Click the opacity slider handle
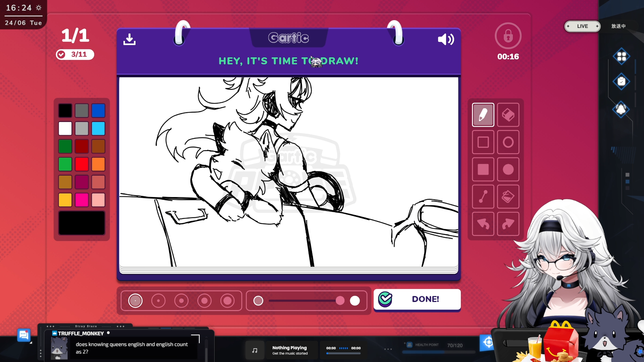Viewport: 644px width, 362px height. click(340, 301)
